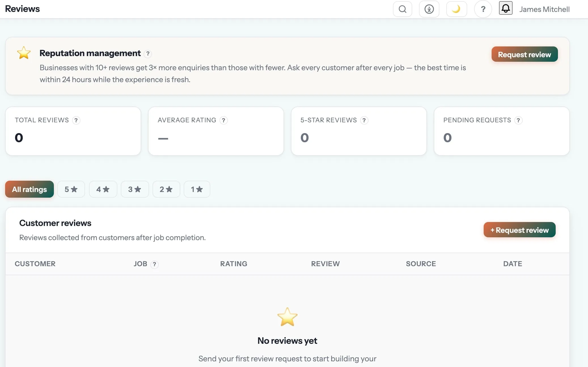Open James Mitchell user menu
This screenshot has height=367, width=588.
pos(544,9)
